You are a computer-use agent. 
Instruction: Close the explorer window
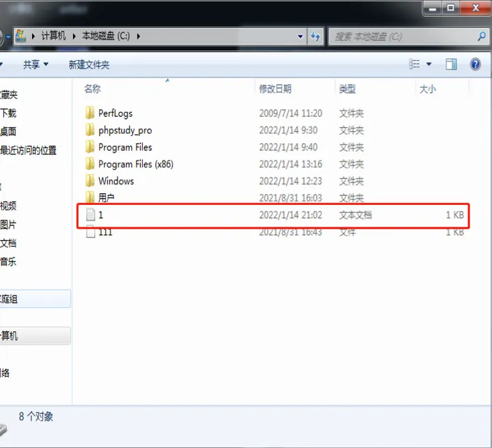[x=476, y=8]
